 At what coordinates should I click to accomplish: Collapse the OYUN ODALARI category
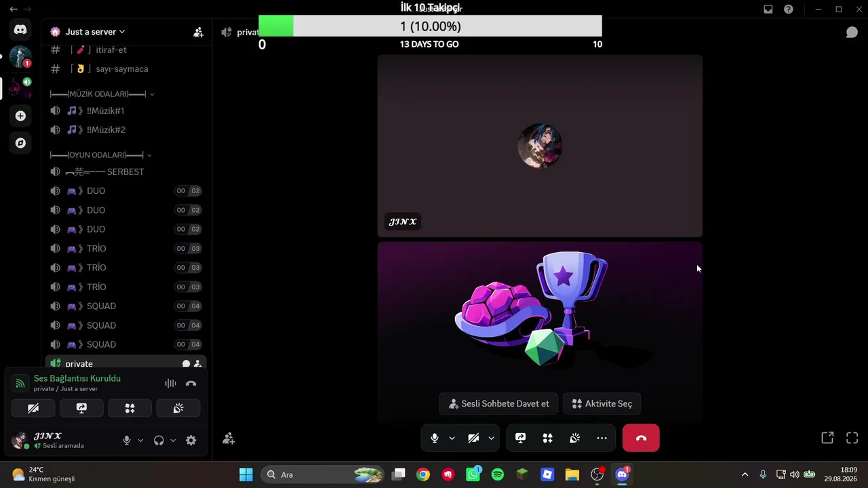click(x=100, y=155)
